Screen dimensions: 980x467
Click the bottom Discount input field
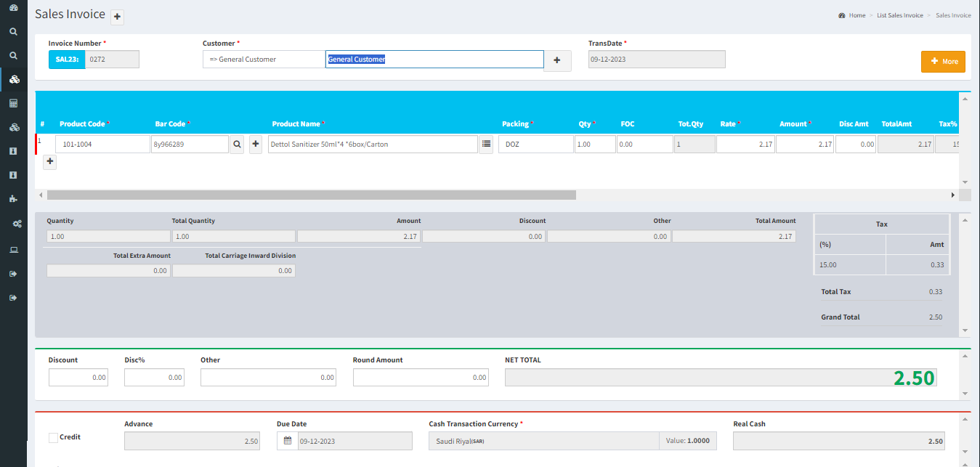78,377
